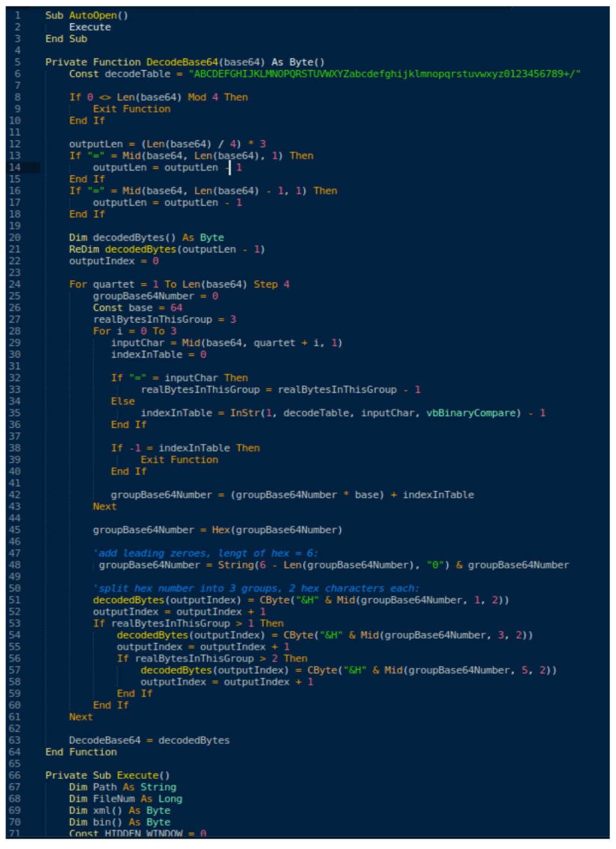The width and height of the screenshot is (616, 849).
Task: Click "If realBytesInThisGroup > 1 Then"
Action: [x=189, y=623]
